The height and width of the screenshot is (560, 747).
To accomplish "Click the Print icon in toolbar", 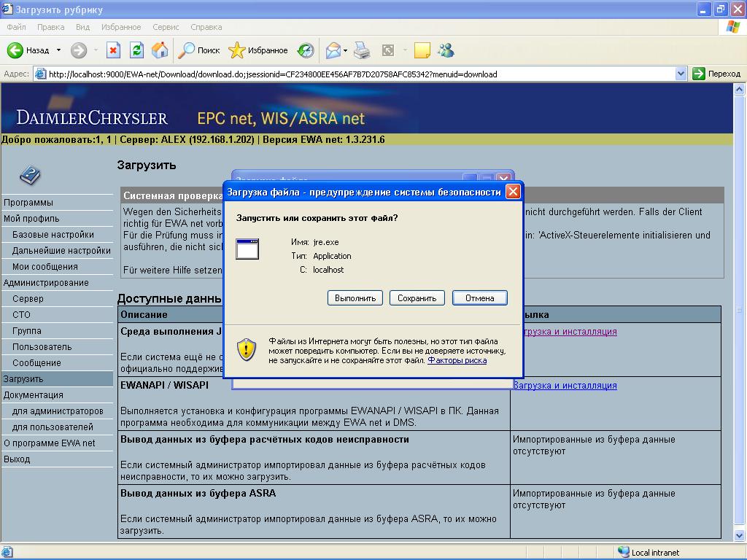I will pos(362,50).
